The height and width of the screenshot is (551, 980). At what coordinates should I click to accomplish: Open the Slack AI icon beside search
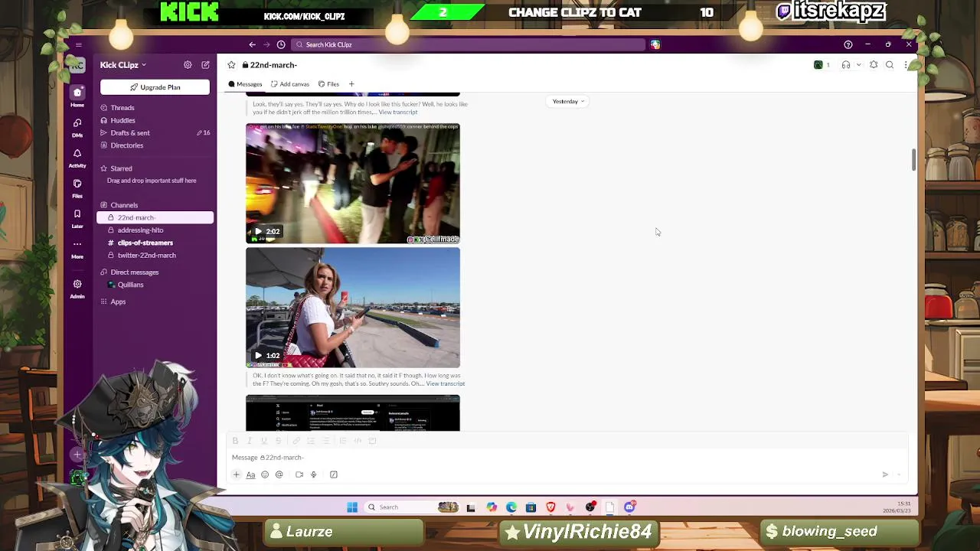coord(655,44)
